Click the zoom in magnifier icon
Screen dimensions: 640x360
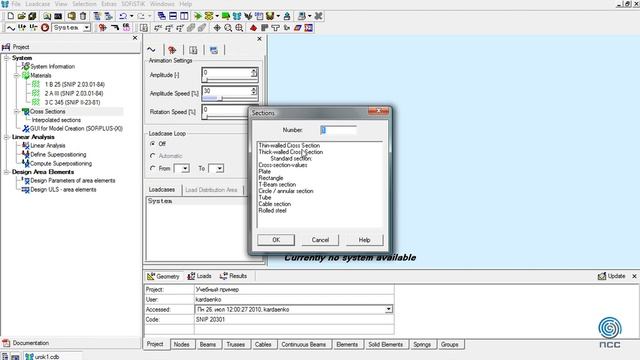pyautogui.click(x=239, y=28)
